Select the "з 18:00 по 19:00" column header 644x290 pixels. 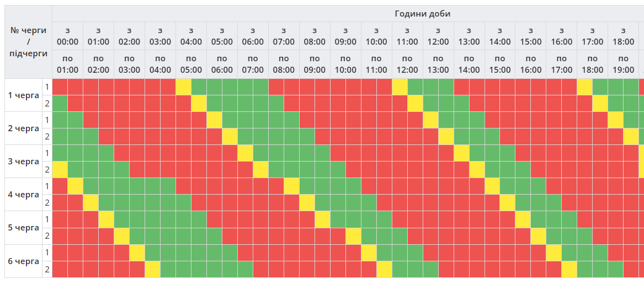[x=624, y=50]
